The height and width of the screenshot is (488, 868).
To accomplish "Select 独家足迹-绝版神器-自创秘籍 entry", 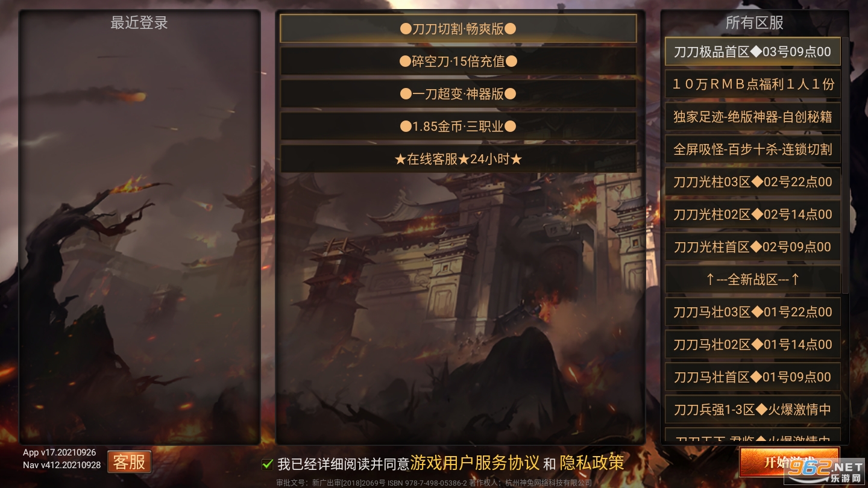I will (752, 116).
